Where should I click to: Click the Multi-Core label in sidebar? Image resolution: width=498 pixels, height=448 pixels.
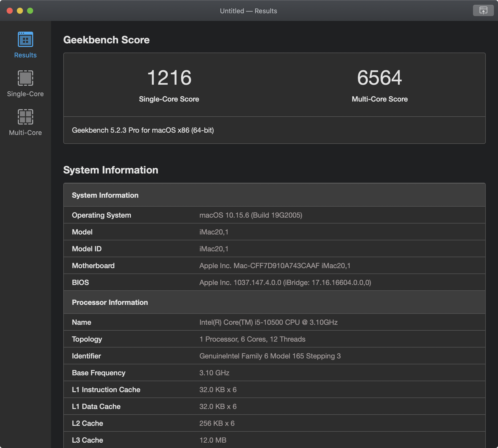tap(25, 133)
